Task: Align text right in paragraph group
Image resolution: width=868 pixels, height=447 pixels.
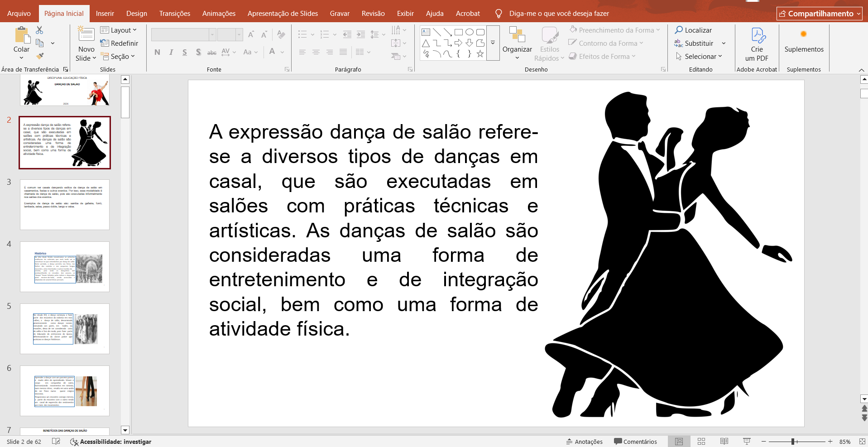Action: (x=330, y=52)
